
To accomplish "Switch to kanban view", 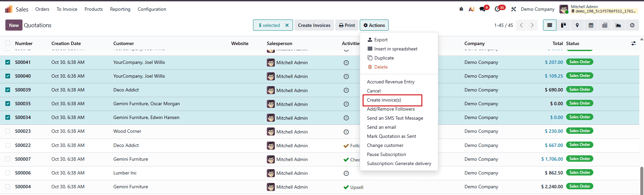I will [563, 25].
